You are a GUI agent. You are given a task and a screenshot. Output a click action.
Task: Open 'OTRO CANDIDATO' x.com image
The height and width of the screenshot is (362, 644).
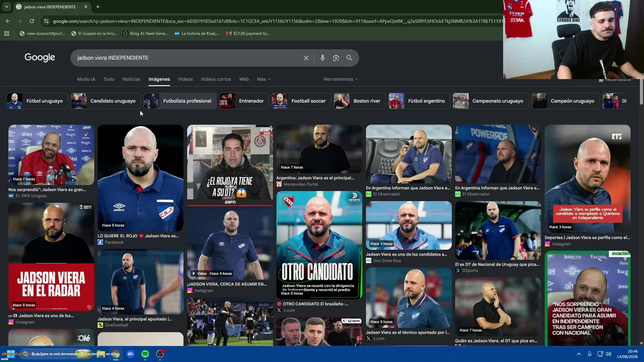[319, 245]
